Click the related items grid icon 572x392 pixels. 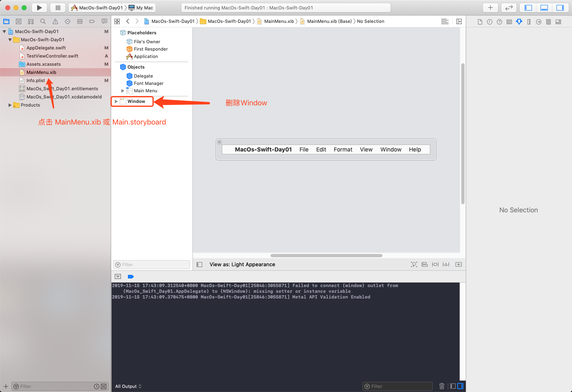pyautogui.click(x=117, y=21)
